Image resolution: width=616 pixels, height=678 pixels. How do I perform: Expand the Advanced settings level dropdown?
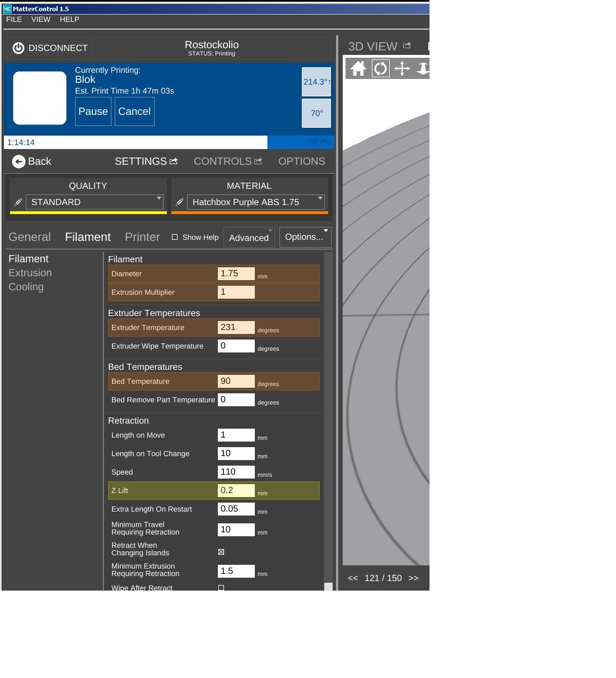[249, 238]
